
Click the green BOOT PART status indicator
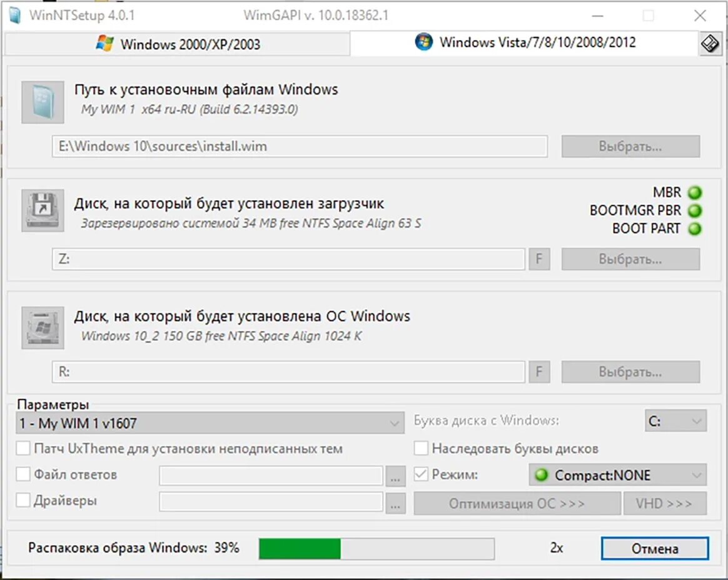[695, 228]
